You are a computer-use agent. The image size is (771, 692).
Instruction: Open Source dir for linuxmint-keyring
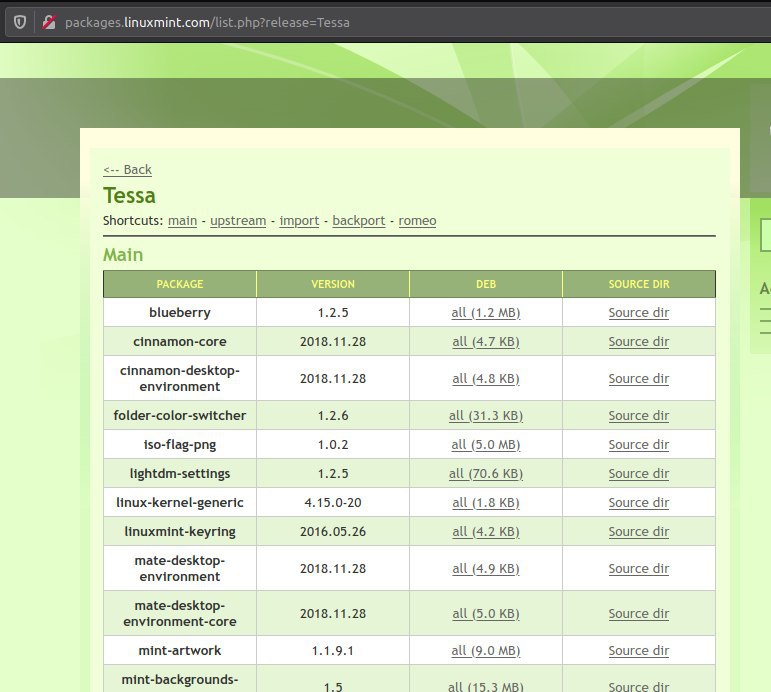click(x=638, y=531)
